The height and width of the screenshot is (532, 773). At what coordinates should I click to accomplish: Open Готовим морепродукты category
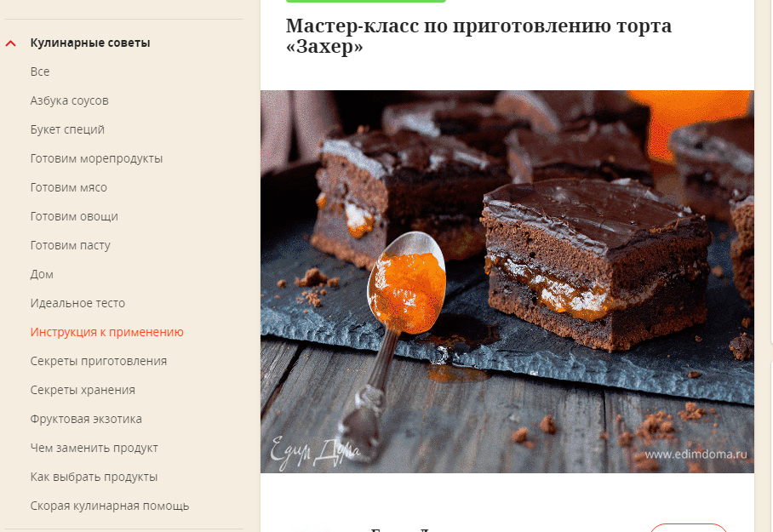97,159
